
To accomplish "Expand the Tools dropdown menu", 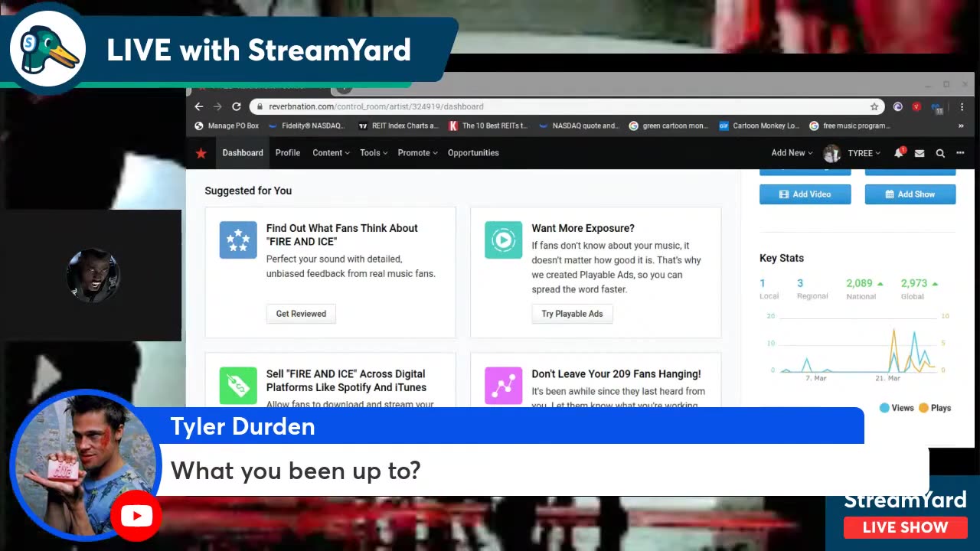I will click(x=374, y=153).
